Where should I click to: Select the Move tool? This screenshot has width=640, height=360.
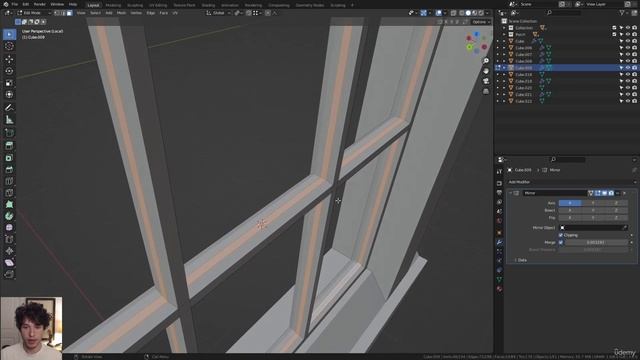pos(9,59)
